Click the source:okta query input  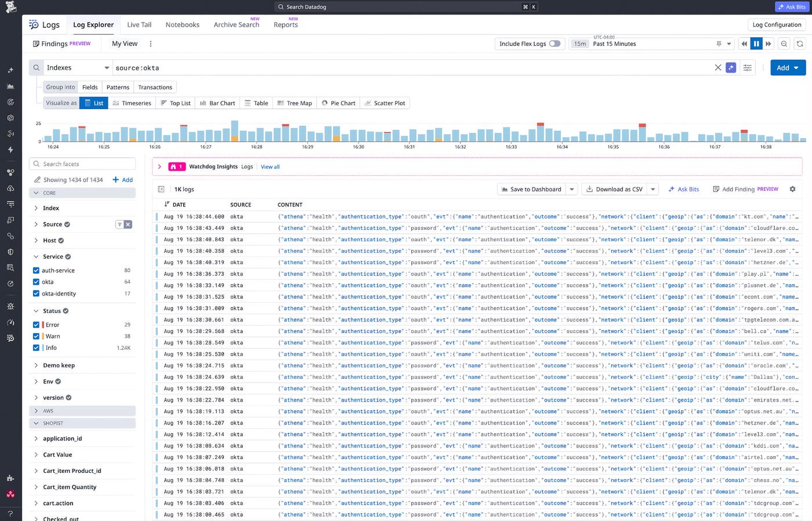tap(412, 68)
